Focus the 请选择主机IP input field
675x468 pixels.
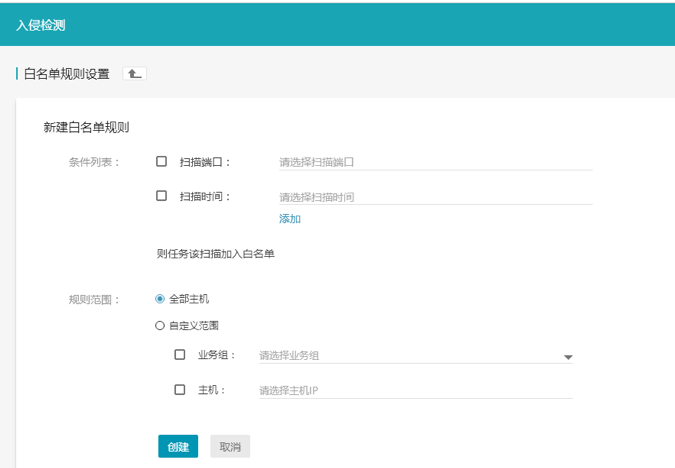415,390
